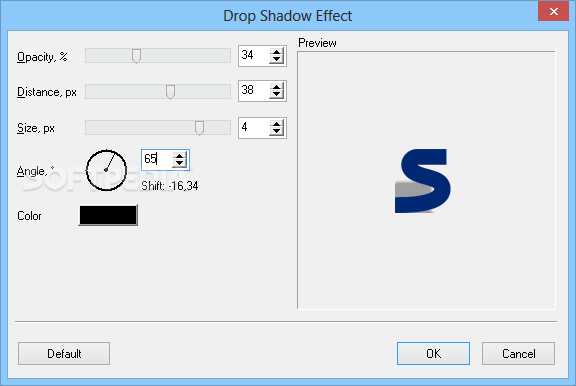
Task: Focus the Size value field showing 4
Action: [x=254, y=128]
